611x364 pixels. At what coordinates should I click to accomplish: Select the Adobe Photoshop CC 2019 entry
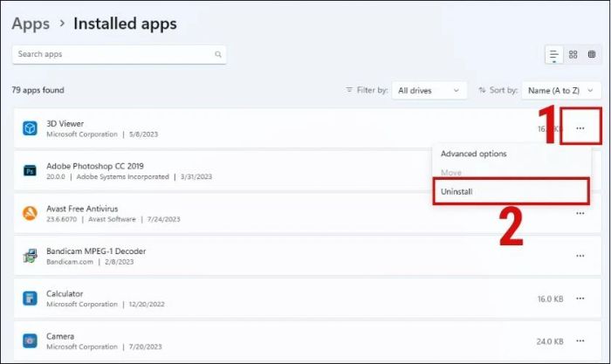95,166
